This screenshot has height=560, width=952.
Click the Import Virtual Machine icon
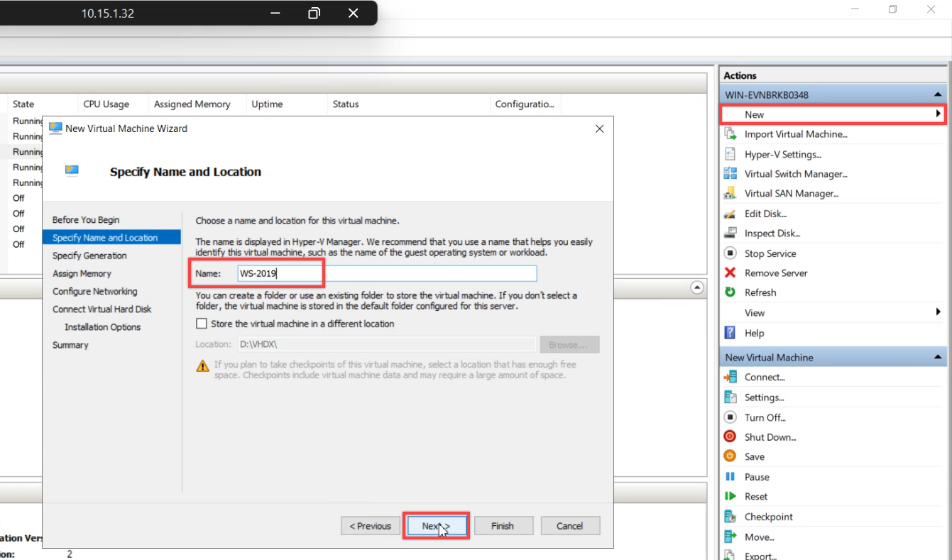point(730,134)
